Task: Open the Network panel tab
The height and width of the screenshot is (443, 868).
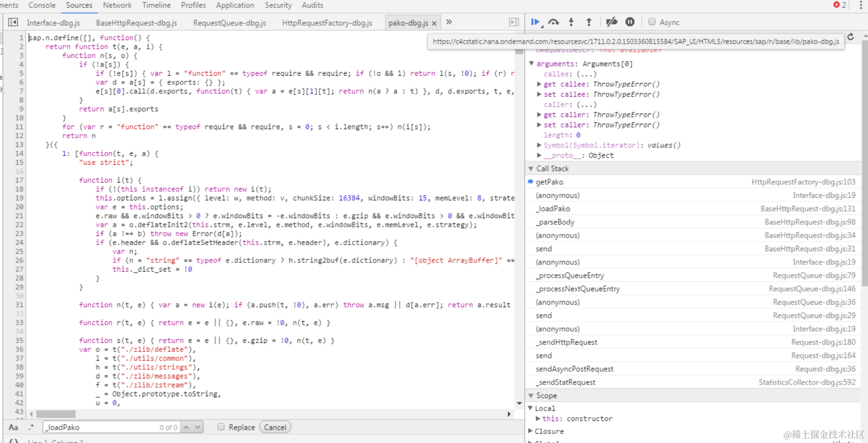Action: pyautogui.click(x=117, y=5)
